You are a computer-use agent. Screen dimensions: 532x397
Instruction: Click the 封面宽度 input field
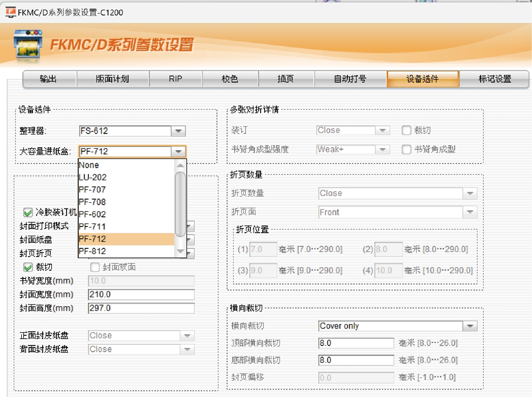[x=141, y=294]
